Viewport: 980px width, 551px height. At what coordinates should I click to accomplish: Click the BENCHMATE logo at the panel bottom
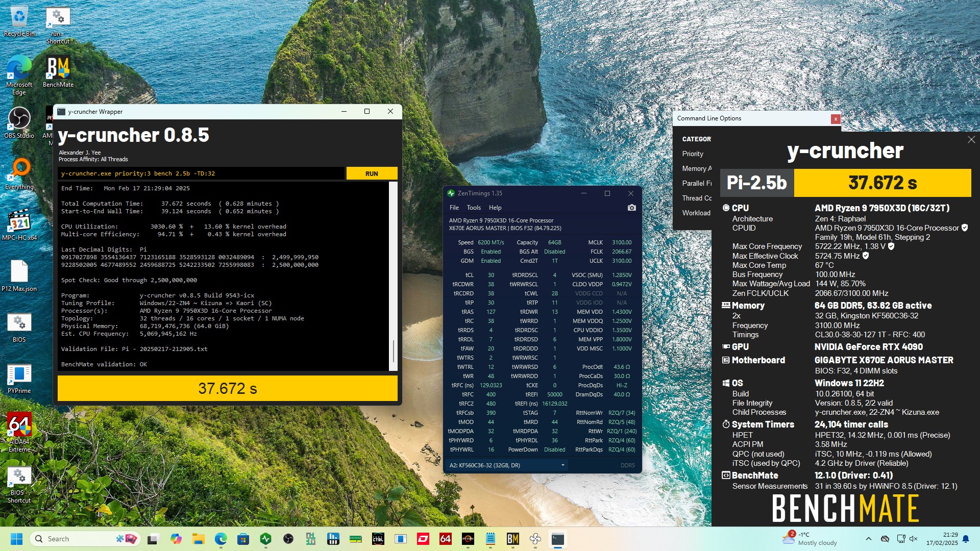[845, 508]
